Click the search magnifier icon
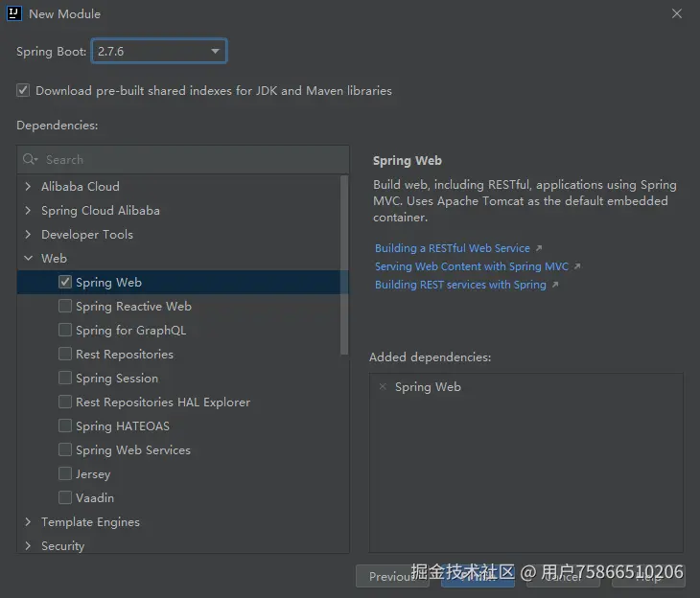Viewport: 700px width, 598px height. [30, 159]
